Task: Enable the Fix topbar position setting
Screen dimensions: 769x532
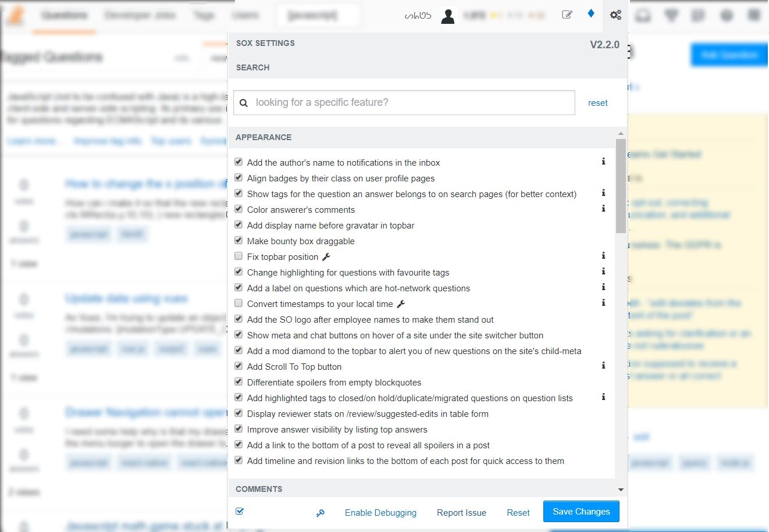Action: point(238,255)
